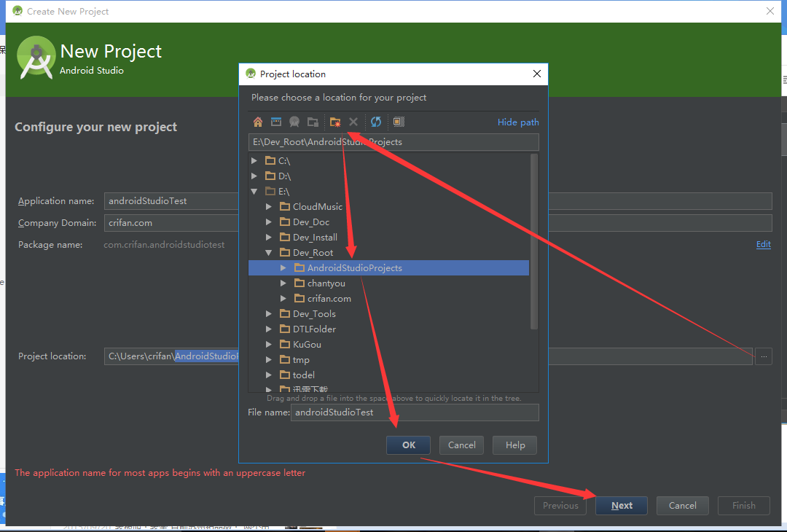Select the chantyou folder row
Screen dimensions: 787x532
(389, 283)
